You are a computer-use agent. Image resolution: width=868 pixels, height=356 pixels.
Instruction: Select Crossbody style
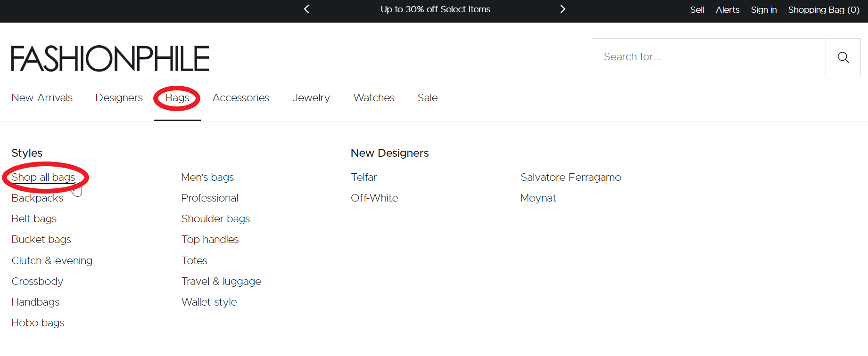coord(37,281)
